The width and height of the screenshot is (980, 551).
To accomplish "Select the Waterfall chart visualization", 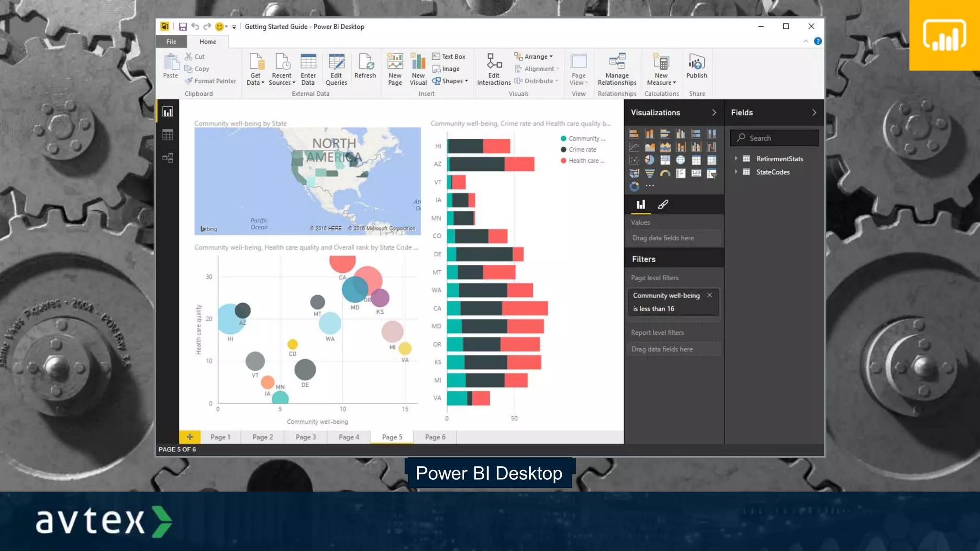I will coord(712,147).
